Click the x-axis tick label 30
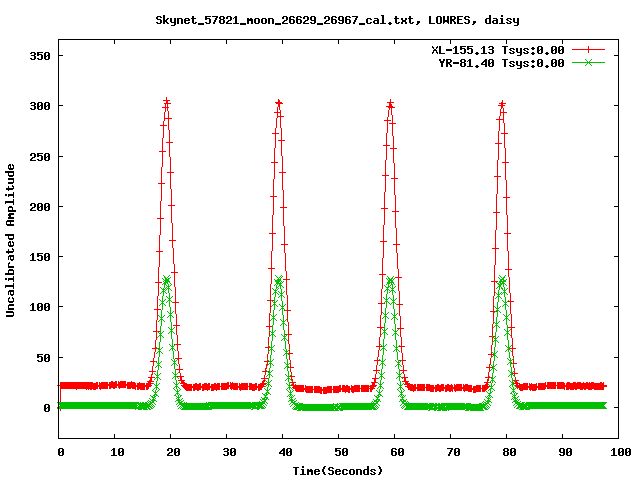Viewport: 640px width, 480px height. pos(229,452)
